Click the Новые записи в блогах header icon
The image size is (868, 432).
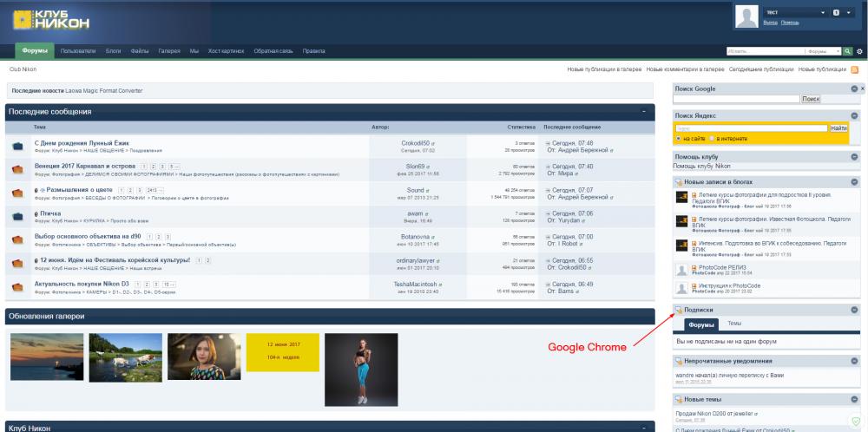pyautogui.click(x=679, y=182)
